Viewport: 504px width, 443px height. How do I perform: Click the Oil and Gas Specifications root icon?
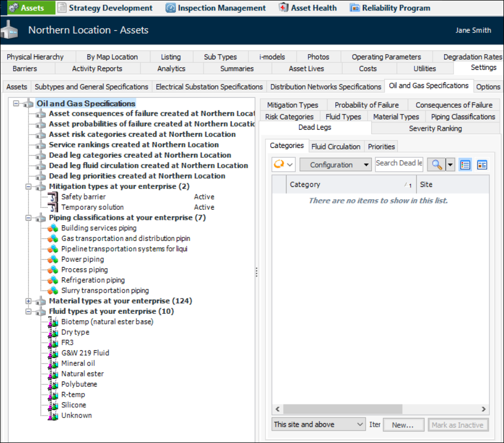point(28,104)
